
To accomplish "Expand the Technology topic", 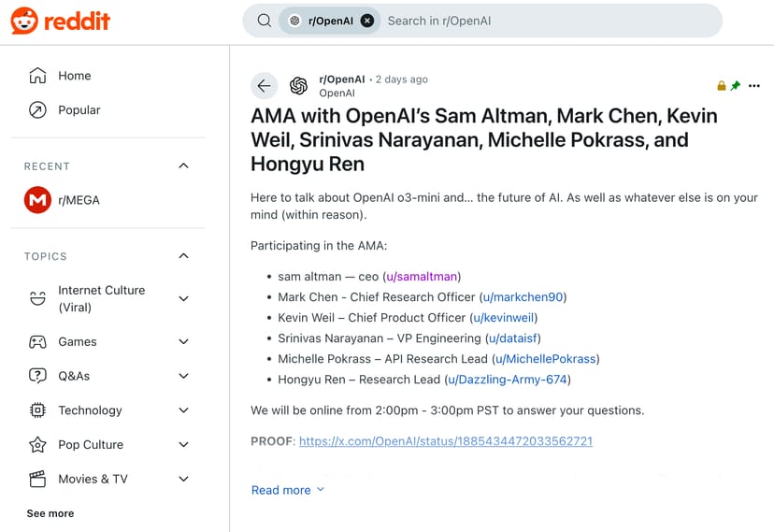I will [183, 410].
